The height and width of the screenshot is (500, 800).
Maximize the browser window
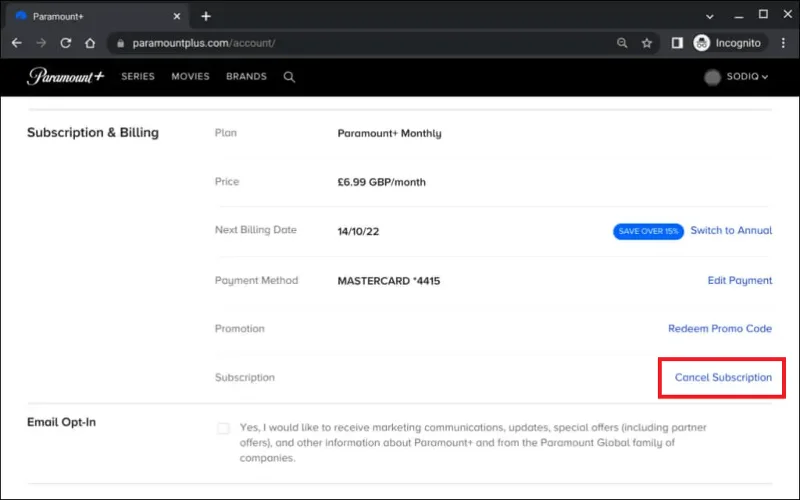tap(763, 14)
